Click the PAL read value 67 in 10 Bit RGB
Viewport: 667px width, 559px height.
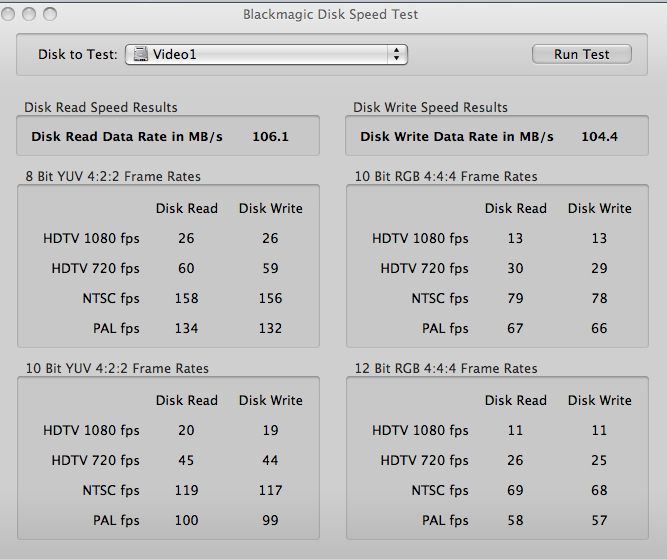[516, 328]
